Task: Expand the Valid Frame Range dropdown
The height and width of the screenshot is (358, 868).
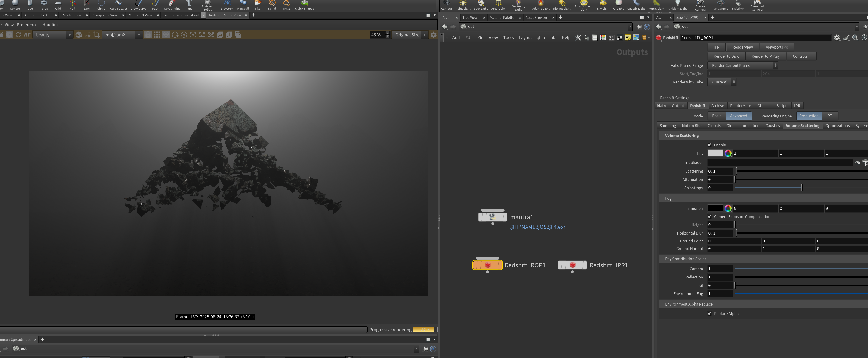Action: (742, 65)
